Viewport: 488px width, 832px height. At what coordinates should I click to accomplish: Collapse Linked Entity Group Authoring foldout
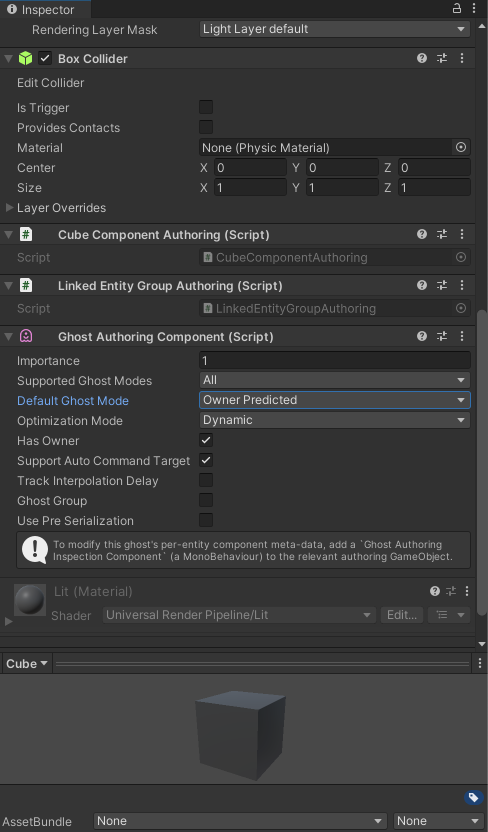pos(8,285)
